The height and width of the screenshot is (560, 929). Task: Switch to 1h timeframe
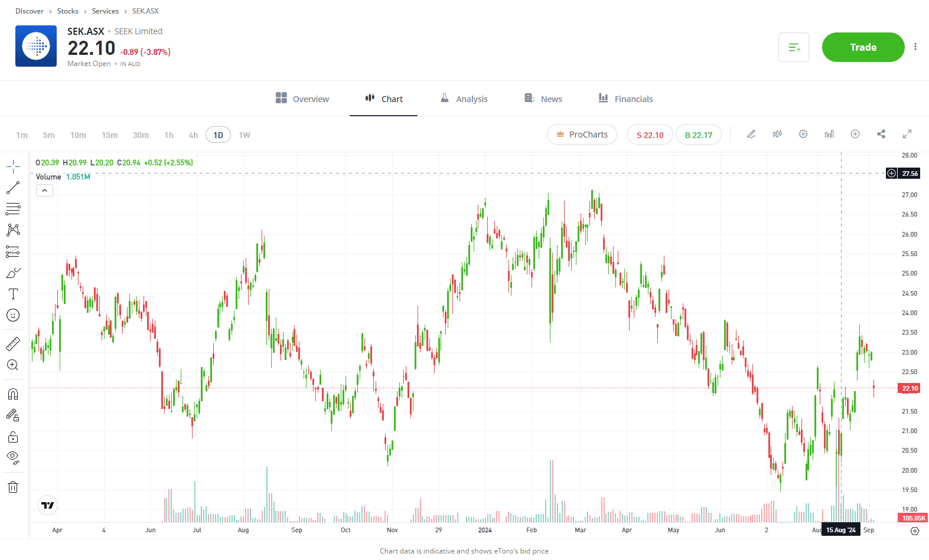pos(169,135)
